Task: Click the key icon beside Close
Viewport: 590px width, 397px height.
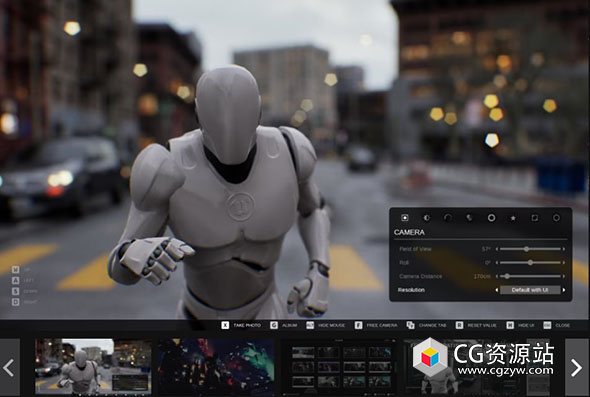Action: (x=547, y=325)
